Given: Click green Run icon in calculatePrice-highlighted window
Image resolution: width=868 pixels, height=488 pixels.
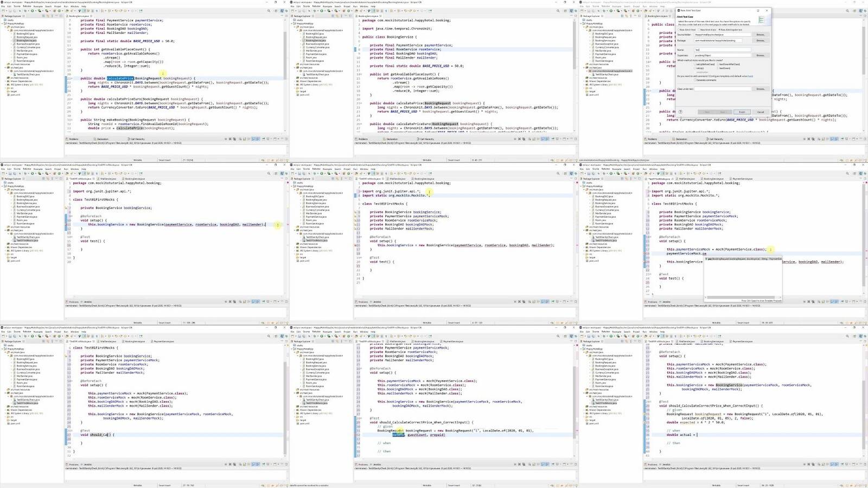Looking at the screenshot, I should pos(32,10).
